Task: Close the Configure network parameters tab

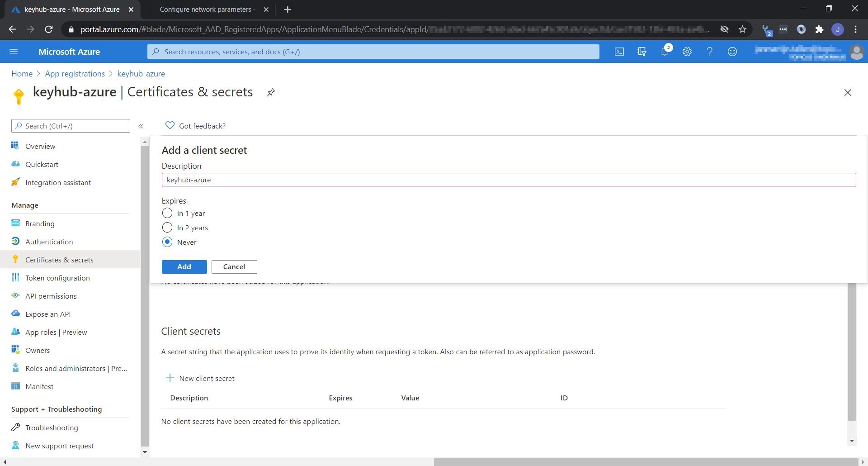Action: [266, 10]
